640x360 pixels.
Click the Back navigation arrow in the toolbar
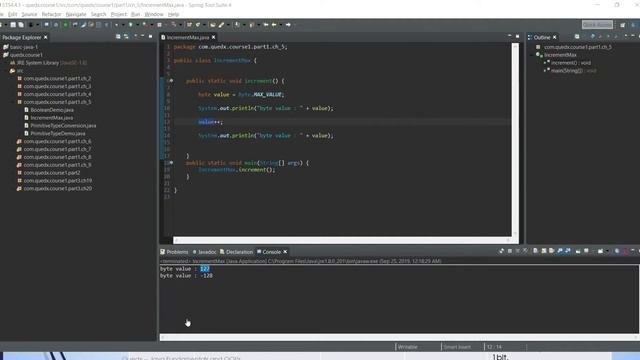(274, 25)
